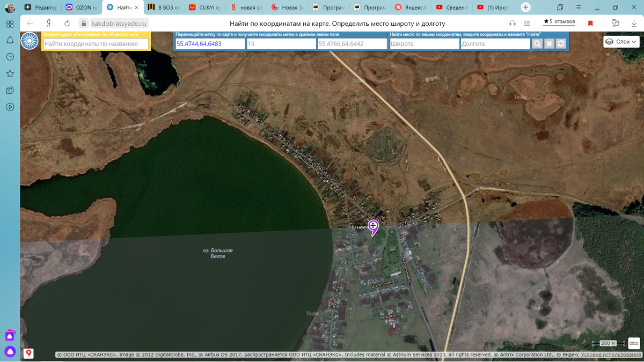Click the magnifier Найти search button
The image size is (644, 362).
click(x=537, y=44)
